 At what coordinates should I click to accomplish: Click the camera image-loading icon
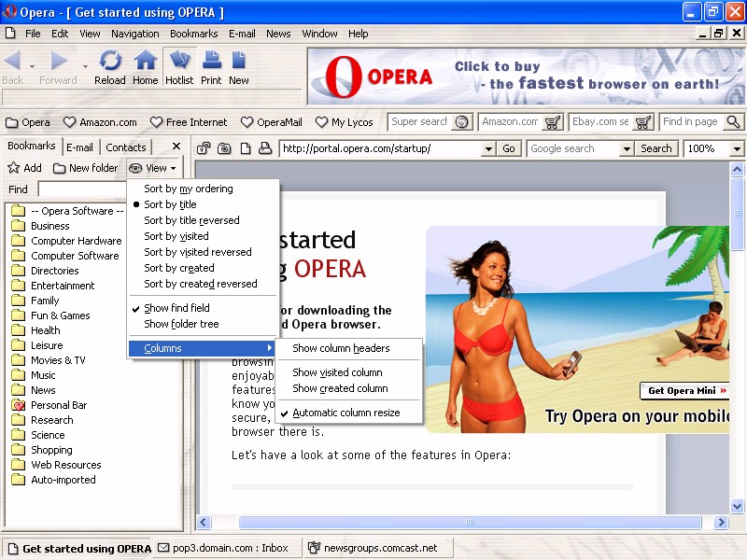tap(224, 148)
